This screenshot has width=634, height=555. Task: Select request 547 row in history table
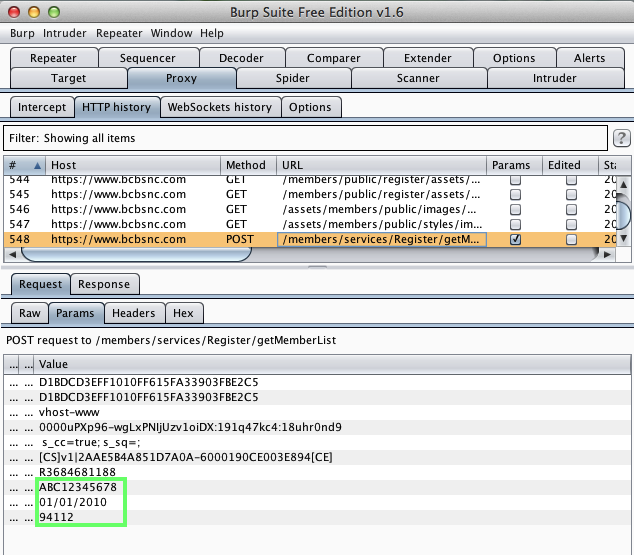coord(250,225)
